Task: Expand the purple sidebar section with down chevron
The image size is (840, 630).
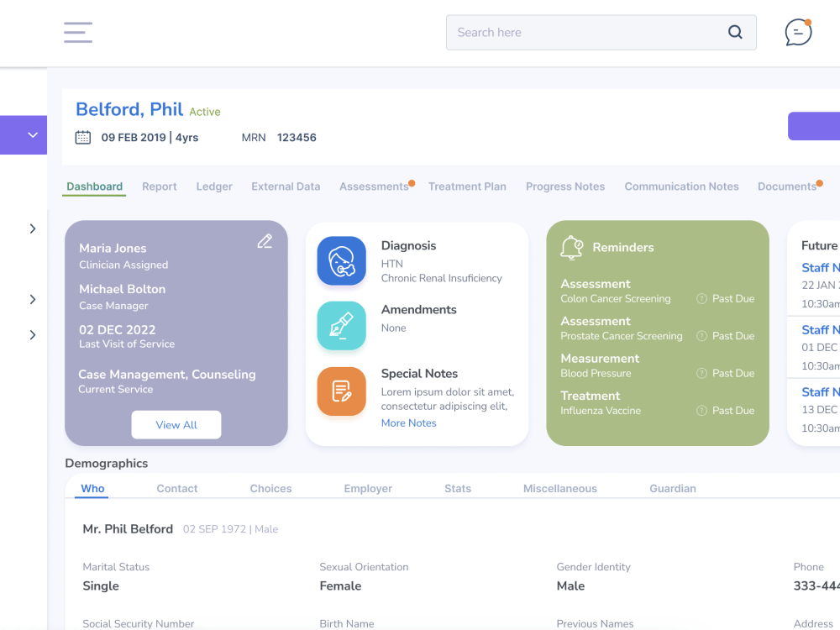Action: click(x=33, y=134)
